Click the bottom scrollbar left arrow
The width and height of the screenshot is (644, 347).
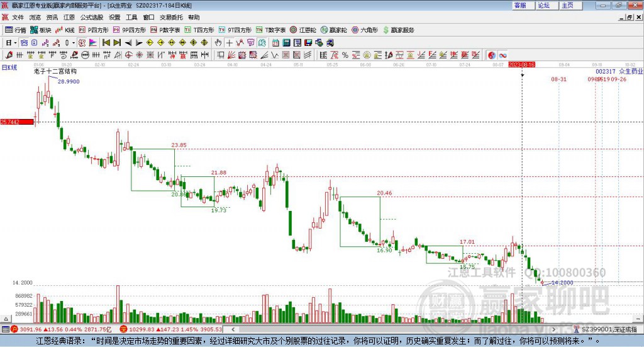233,329
